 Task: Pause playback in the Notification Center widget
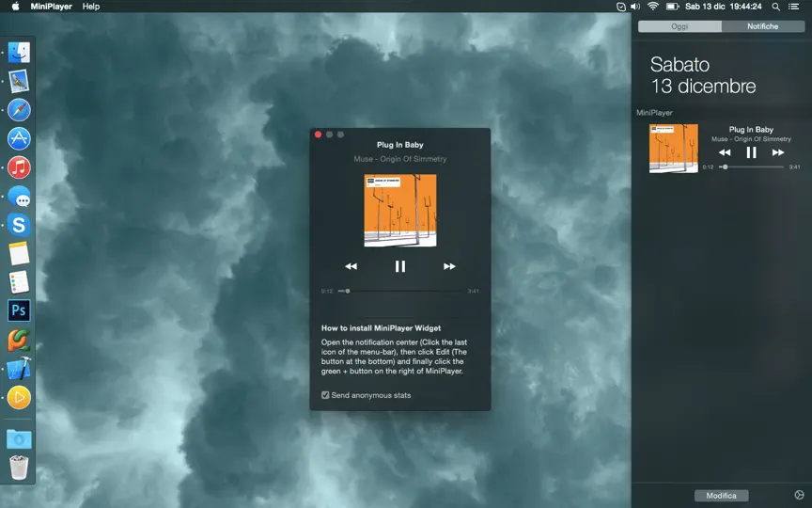pos(751,152)
